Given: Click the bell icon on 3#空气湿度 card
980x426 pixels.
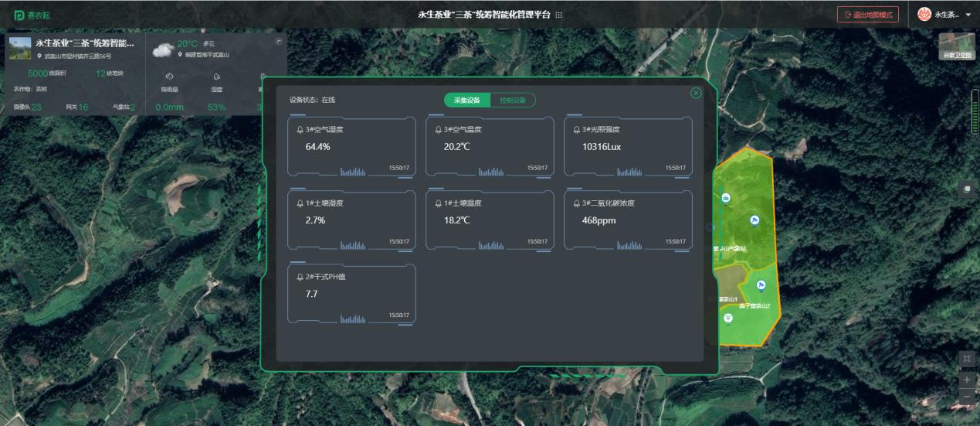Looking at the screenshot, I should pos(300,130).
